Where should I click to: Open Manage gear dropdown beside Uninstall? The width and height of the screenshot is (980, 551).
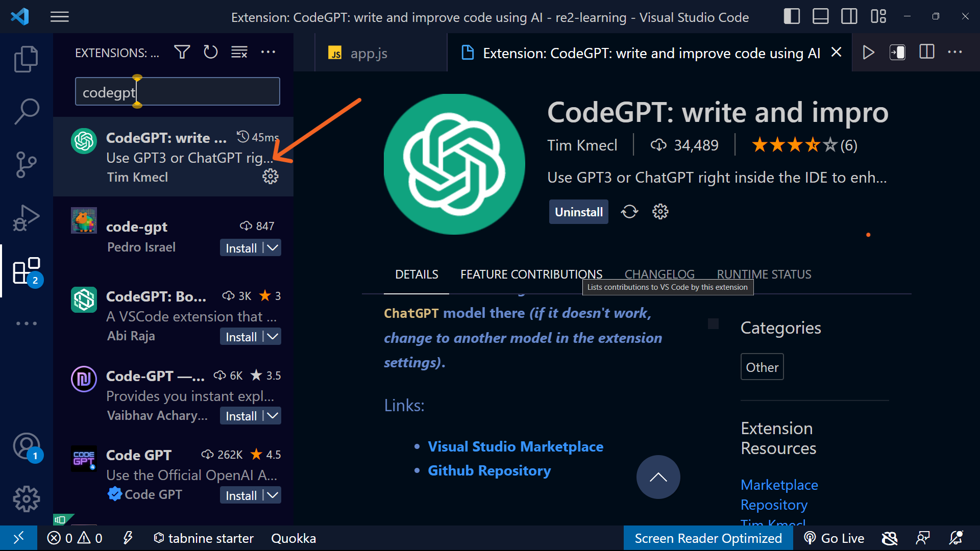point(660,212)
